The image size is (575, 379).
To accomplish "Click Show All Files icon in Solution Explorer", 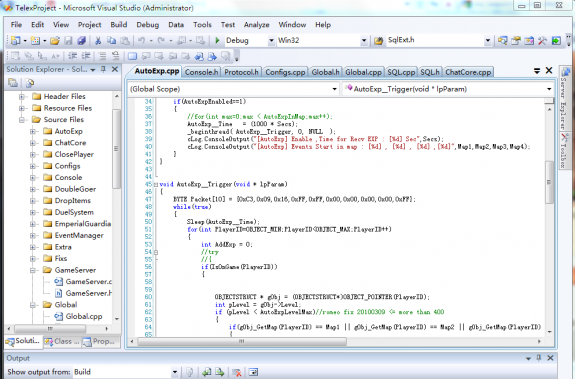I will [x=30, y=83].
